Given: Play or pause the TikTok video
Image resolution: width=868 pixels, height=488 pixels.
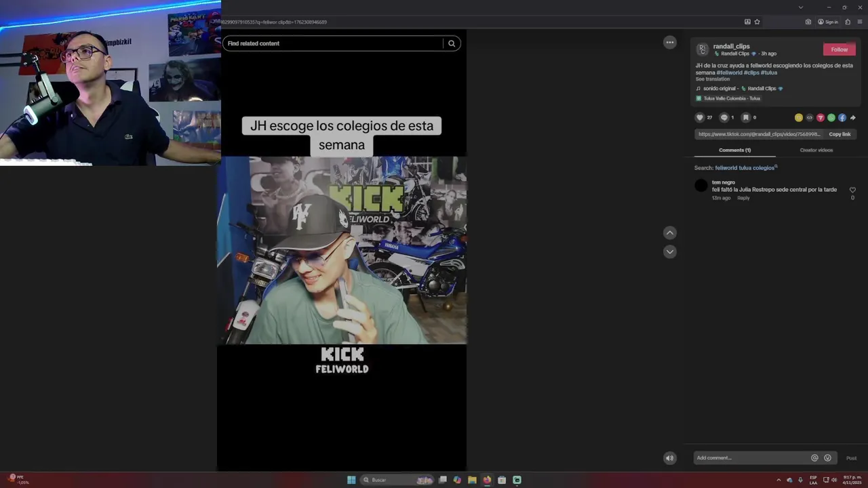Looking at the screenshot, I should point(342,250).
